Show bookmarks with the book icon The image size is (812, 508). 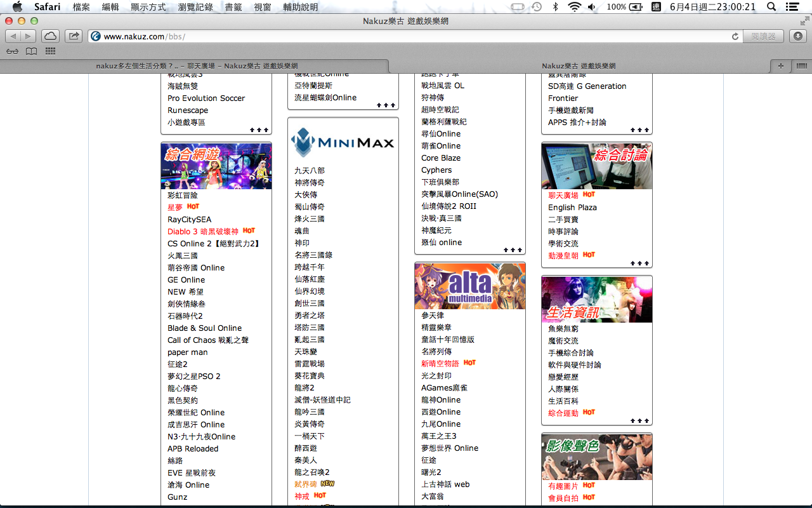[x=31, y=51]
